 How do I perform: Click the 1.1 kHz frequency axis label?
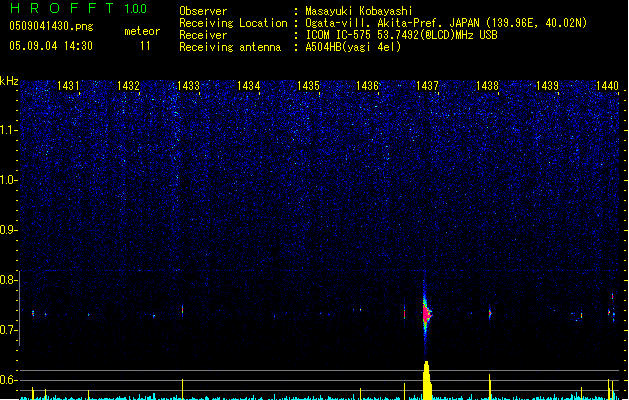9,130
